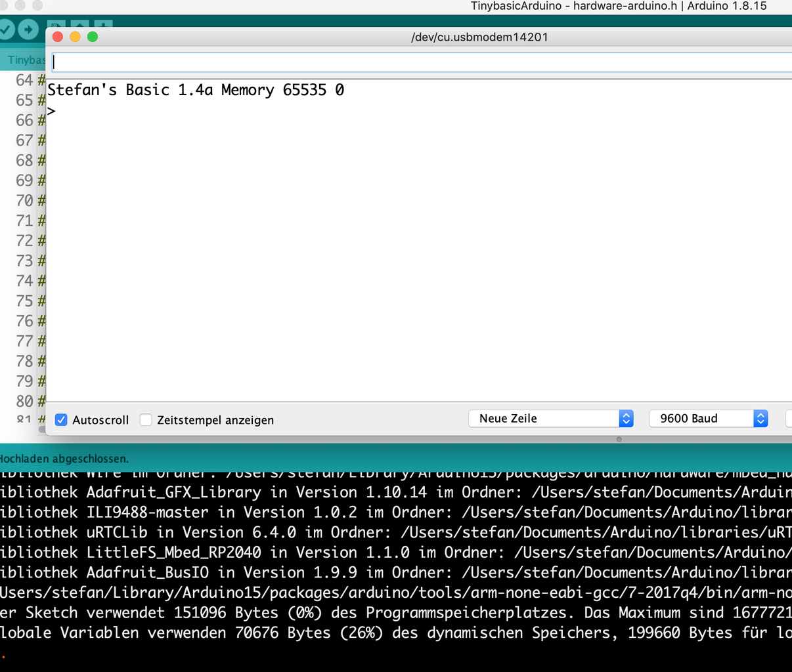The image size is (792, 672).
Task: Click the editor scrollbar below the code area
Action: click(x=41, y=430)
